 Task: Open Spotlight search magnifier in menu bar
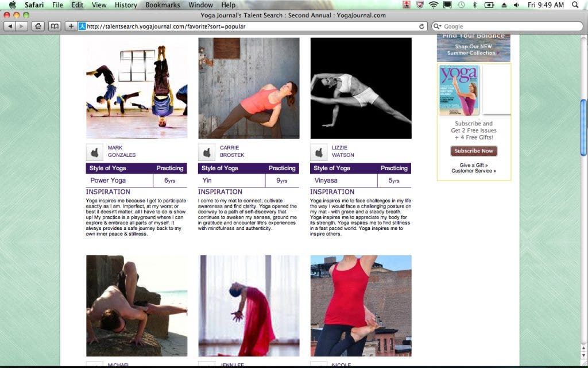tap(575, 5)
